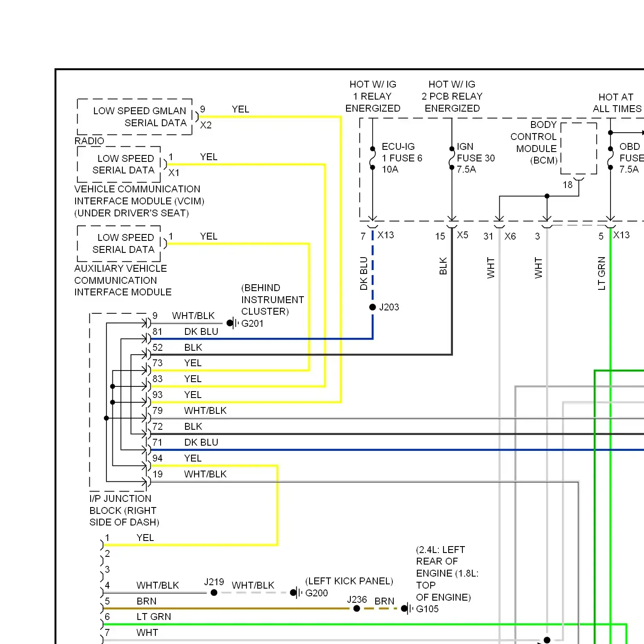The height and width of the screenshot is (644, 644).
Task: Click the J236 splice label
Action: [x=357, y=599]
